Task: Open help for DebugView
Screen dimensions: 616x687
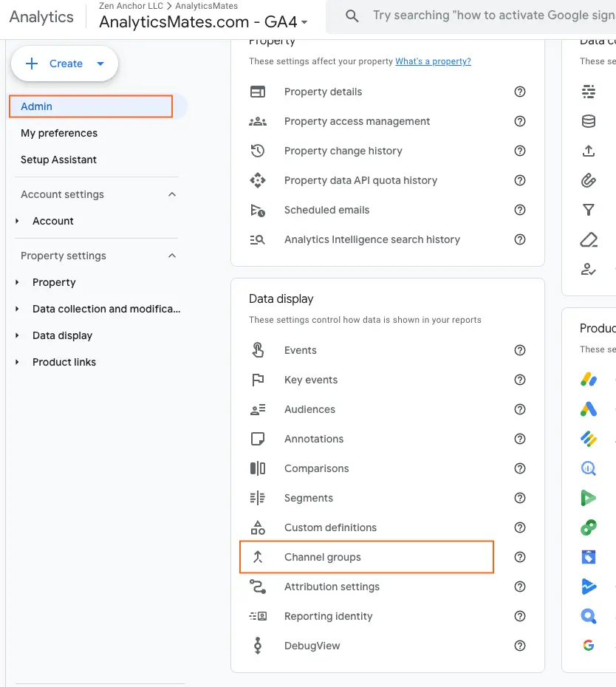Action: coord(520,646)
